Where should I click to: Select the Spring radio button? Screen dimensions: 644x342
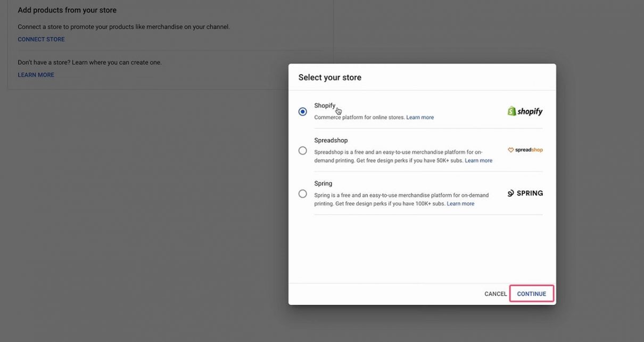coord(303,193)
